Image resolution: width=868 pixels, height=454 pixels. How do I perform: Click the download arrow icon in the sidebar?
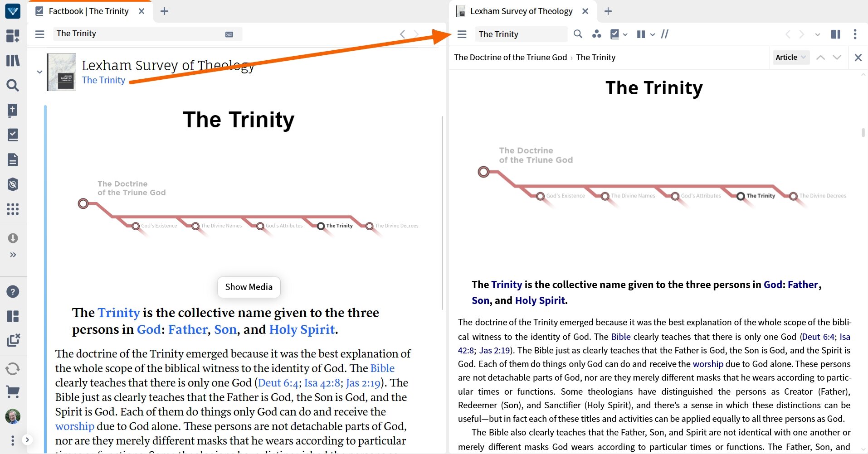click(13, 238)
